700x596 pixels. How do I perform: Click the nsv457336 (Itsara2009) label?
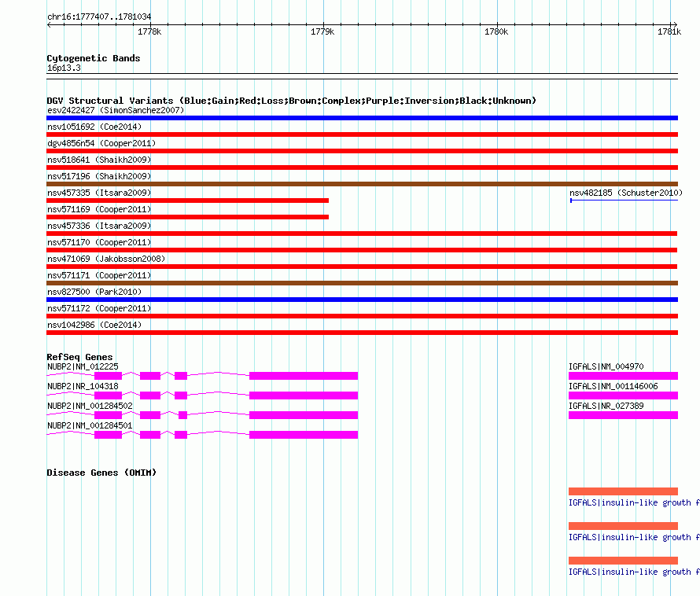(x=99, y=226)
